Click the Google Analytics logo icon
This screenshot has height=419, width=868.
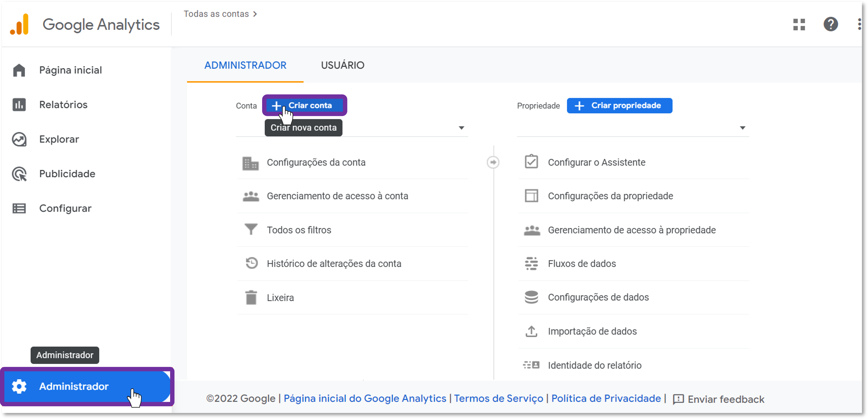[x=19, y=24]
